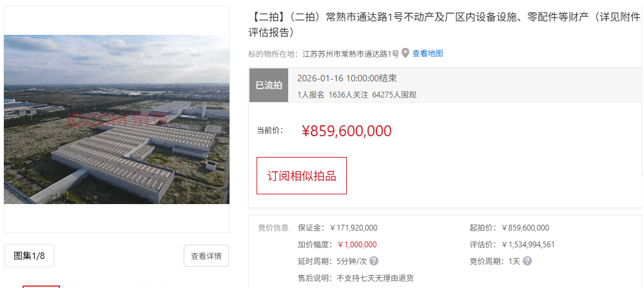Click the address 江苏苏州市常熟市通达路1号
The height and width of the screenshot is (288, 644).
350,54
